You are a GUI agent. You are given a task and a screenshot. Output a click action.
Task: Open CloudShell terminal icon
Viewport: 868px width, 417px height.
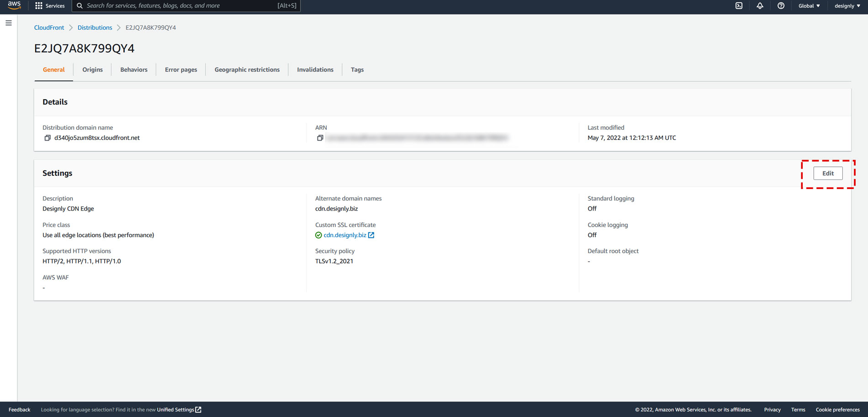point(739,6)
